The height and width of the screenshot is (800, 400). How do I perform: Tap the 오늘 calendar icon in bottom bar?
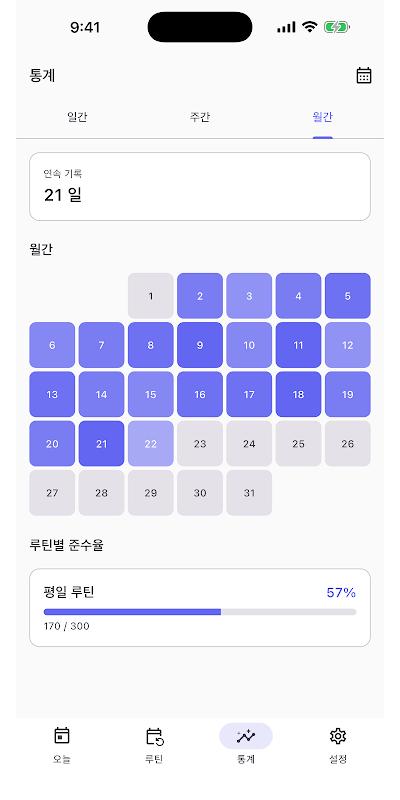(62, 736)
